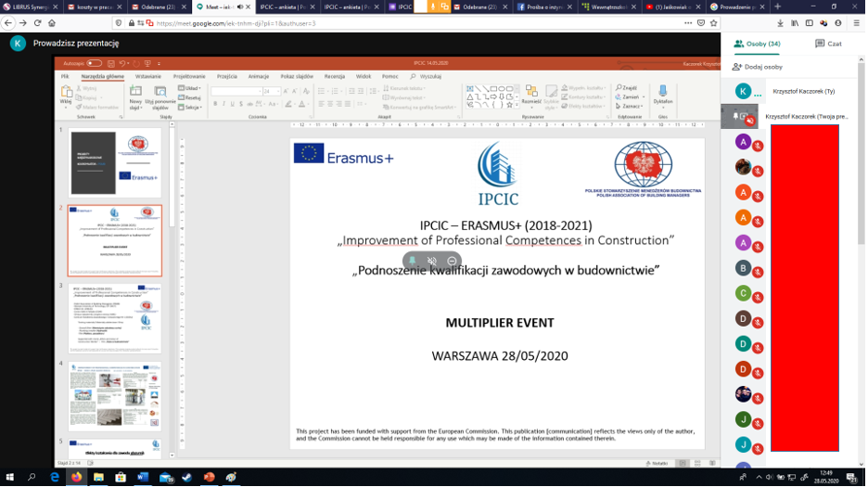Expand Zamień dropdown arrow
868x487 pixels.
(644, 97)
